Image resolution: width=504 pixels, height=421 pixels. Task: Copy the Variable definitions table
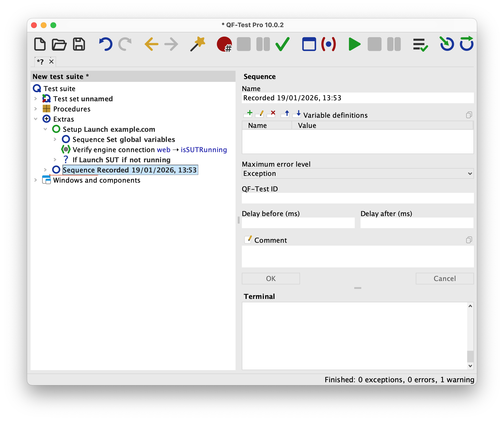click(469, 115)
